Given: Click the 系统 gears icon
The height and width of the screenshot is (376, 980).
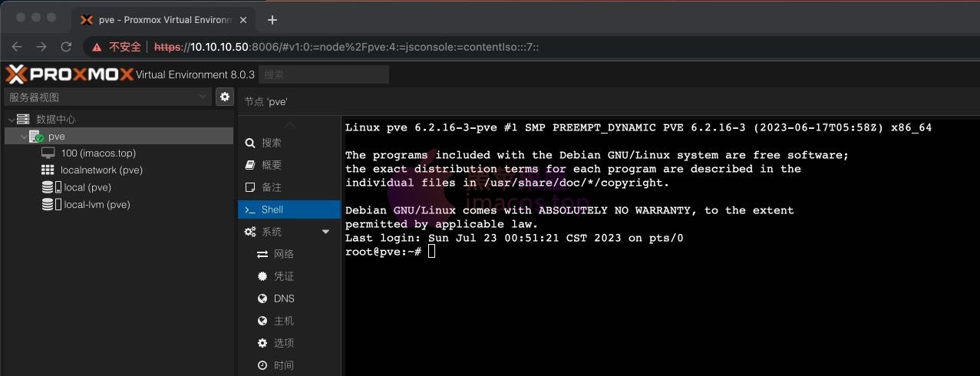Looking at the screenshot, I should click(249, 232).
